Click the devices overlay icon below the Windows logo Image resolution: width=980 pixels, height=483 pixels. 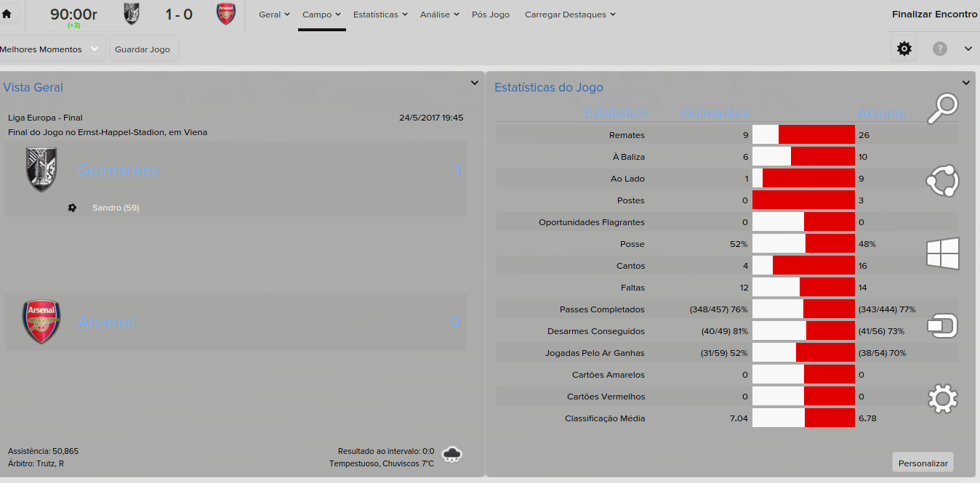coord(943,325)
